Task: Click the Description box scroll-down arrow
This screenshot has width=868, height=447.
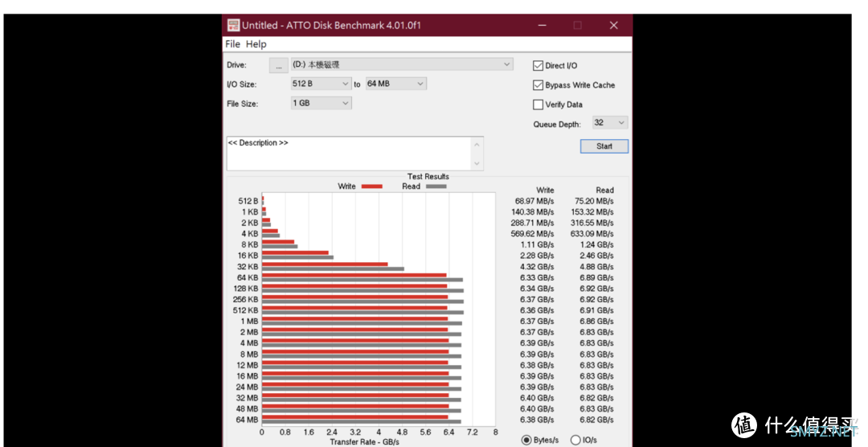Action: tap(477, 163)
